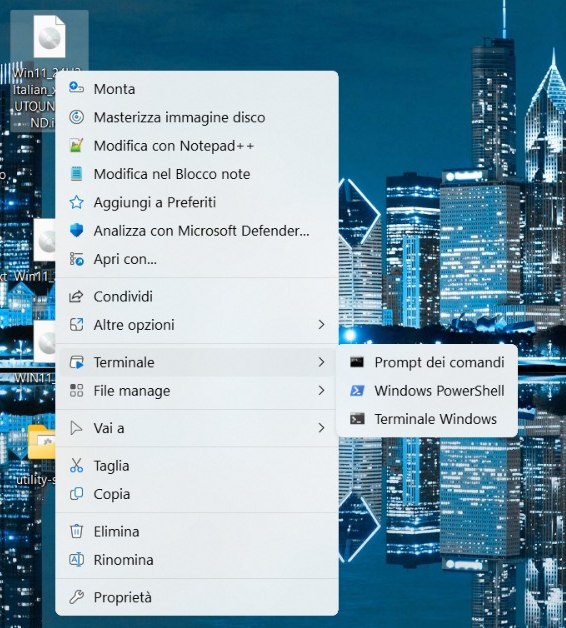Select Modifica nel Blocco note
Image resolution: width=566 pixels, height=628 pixels.
tap(197, 174)
